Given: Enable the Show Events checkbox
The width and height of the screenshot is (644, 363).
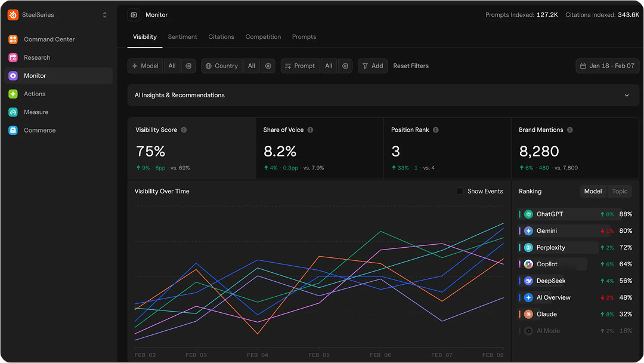Looking at the screenshot, I should [460, 191].
